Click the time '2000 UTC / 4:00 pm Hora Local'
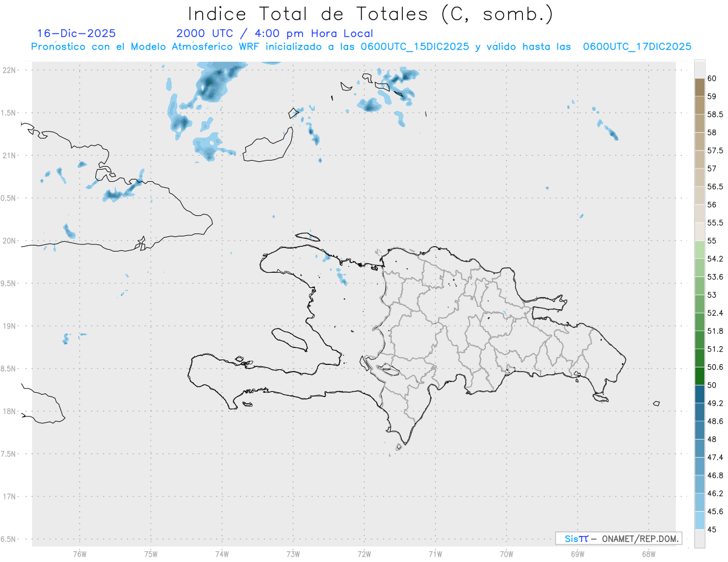This screenshot has height=562, width=728. pyautogui.click(x=275, y=33)
